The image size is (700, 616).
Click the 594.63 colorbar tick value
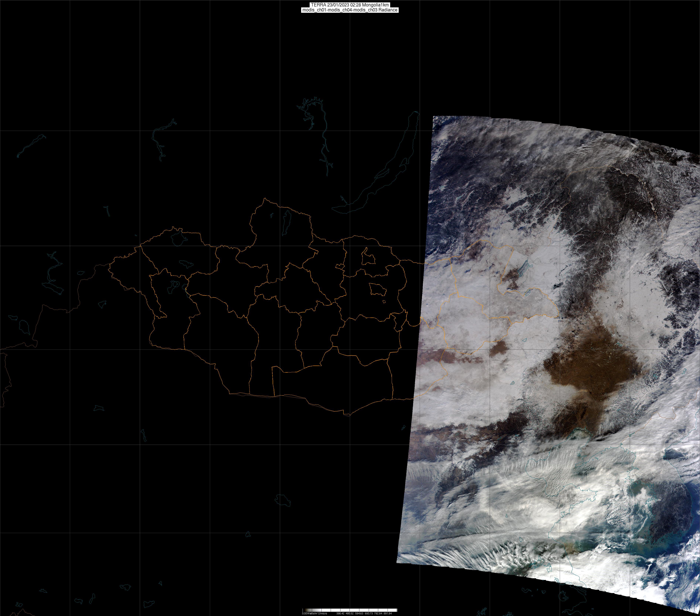pyautogui.click(x=359, y=614)
